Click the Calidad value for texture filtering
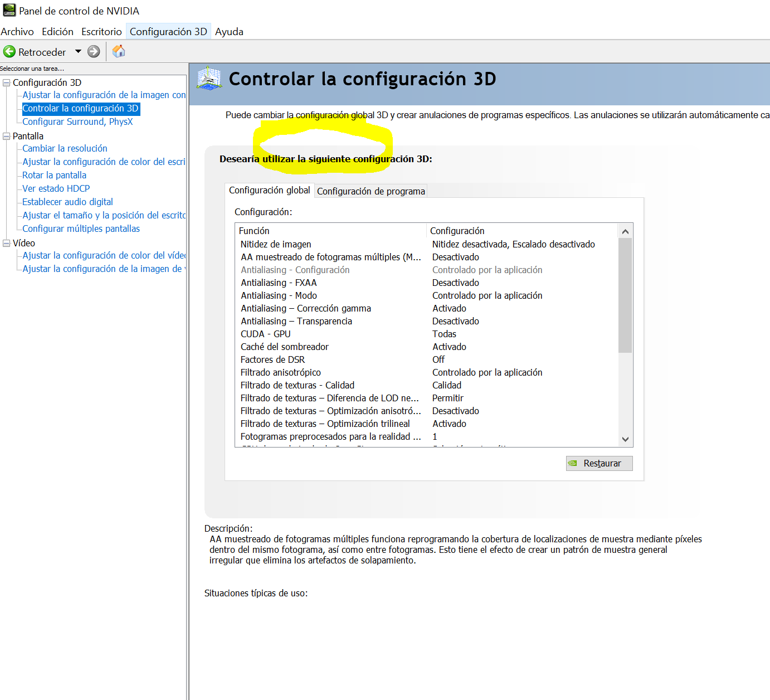The width and height of the screenshot is (770, 700). coord(447,385)
